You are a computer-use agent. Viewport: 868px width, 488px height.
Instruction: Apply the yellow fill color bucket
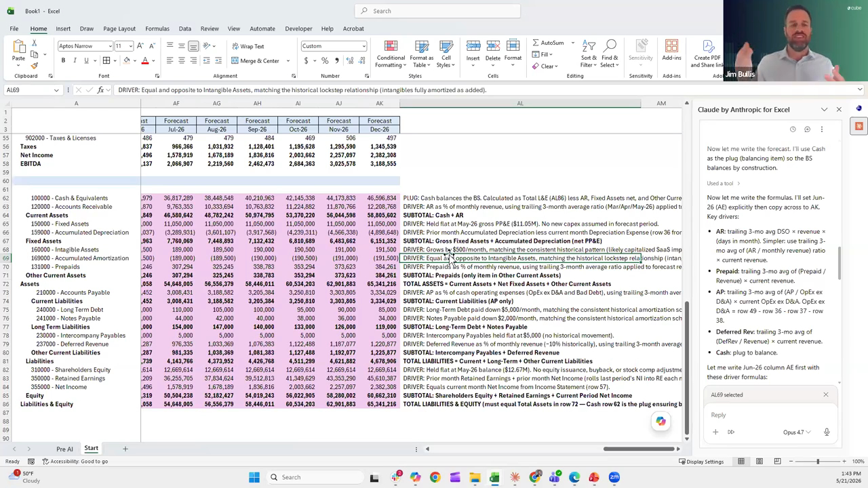click(125, 60)
